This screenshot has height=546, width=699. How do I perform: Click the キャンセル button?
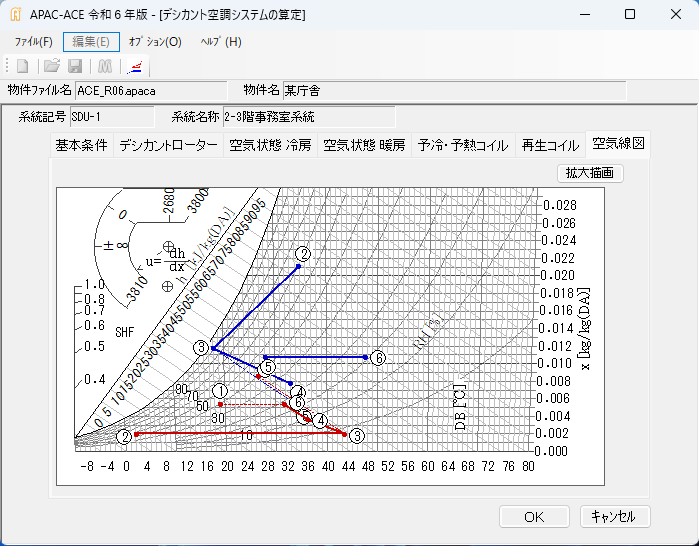click(x=615, y=517)
